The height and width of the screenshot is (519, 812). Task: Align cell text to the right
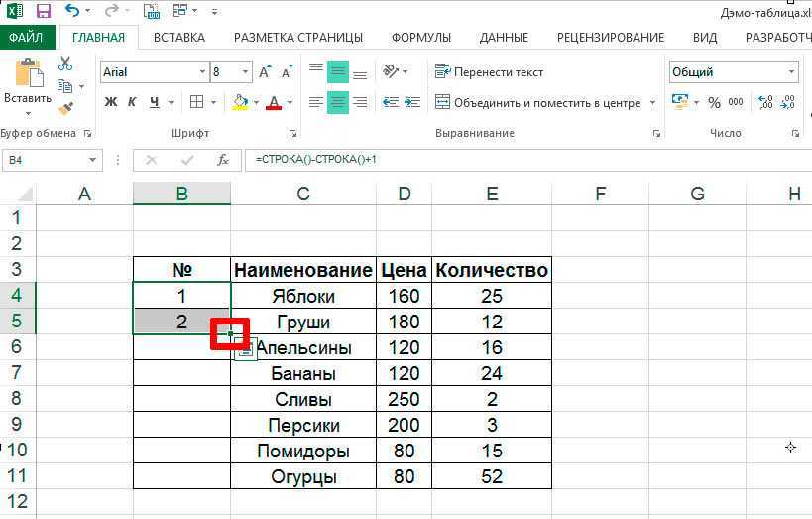[360, 102]
